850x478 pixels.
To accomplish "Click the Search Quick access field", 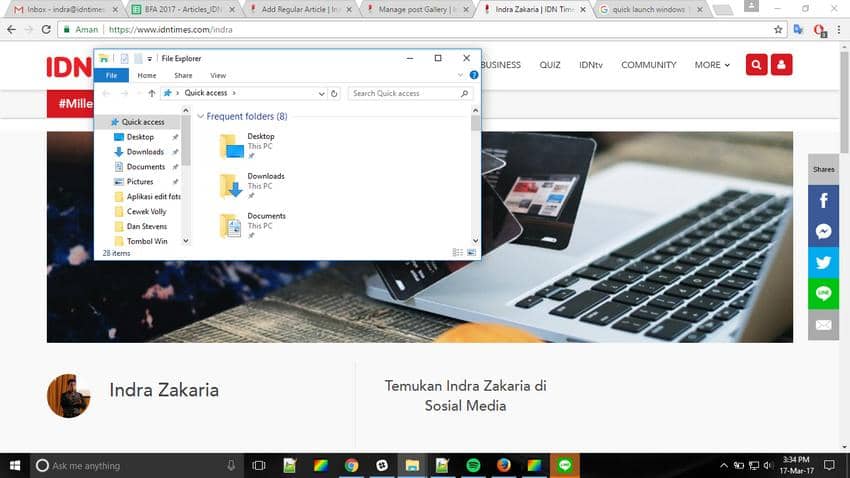I will (404, 93).
